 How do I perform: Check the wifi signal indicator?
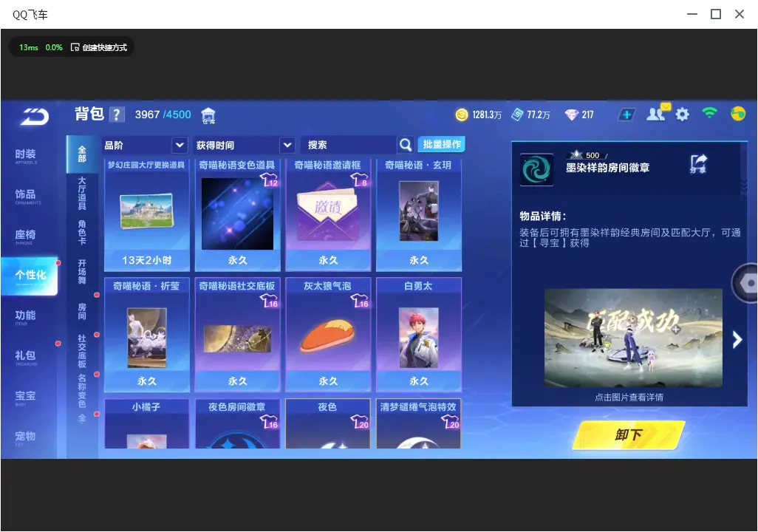point(710,113)
